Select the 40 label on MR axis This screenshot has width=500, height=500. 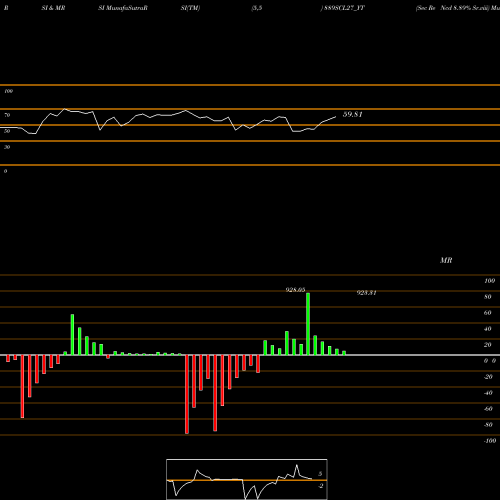(488, 329)
